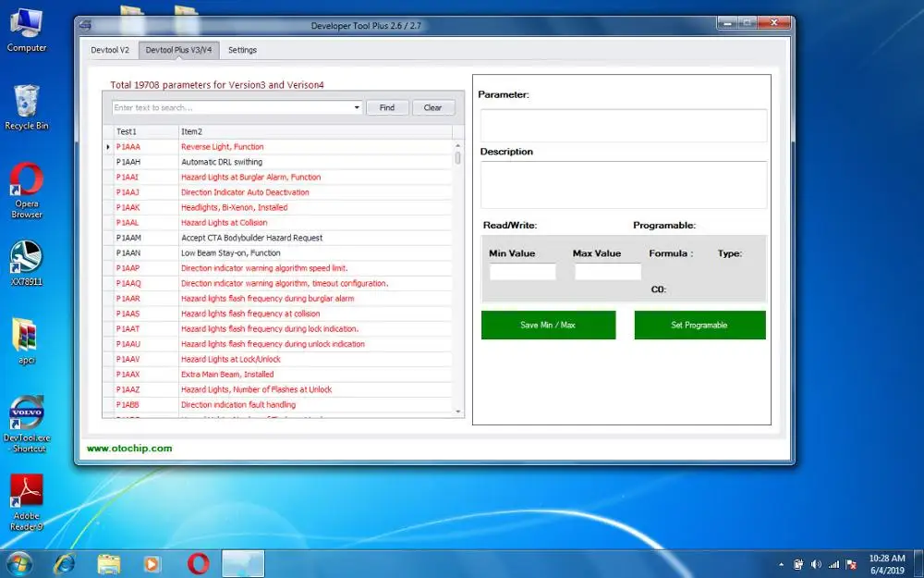924x578 pixels.
Task: Expand the search text dropdown arrow
Action: [357, 107]
